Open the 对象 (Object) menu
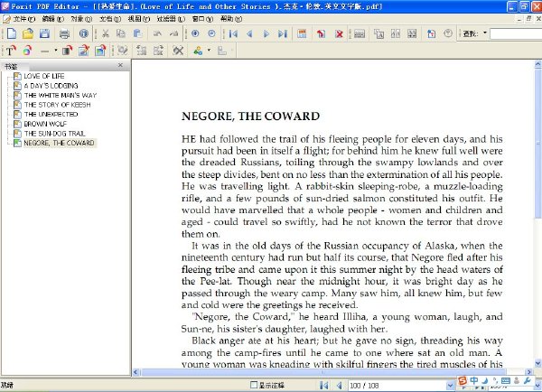Image resolution: width=542 pixels, height=392 pixels. [x=81, y=19]
